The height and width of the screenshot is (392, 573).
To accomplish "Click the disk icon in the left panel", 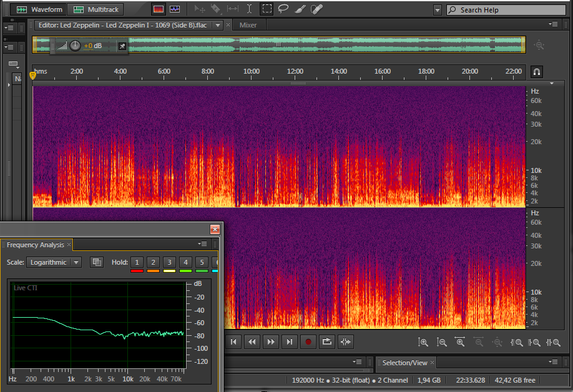I will pos(14,64).
